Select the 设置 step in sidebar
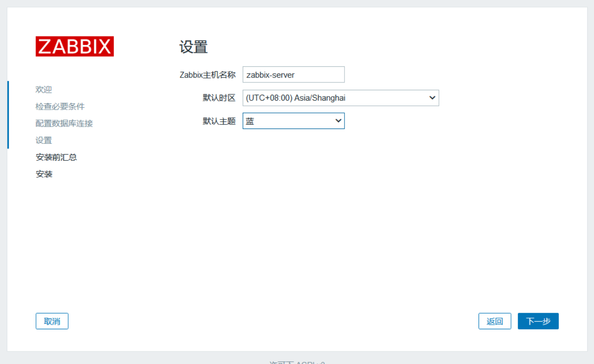 coord(44,140)
